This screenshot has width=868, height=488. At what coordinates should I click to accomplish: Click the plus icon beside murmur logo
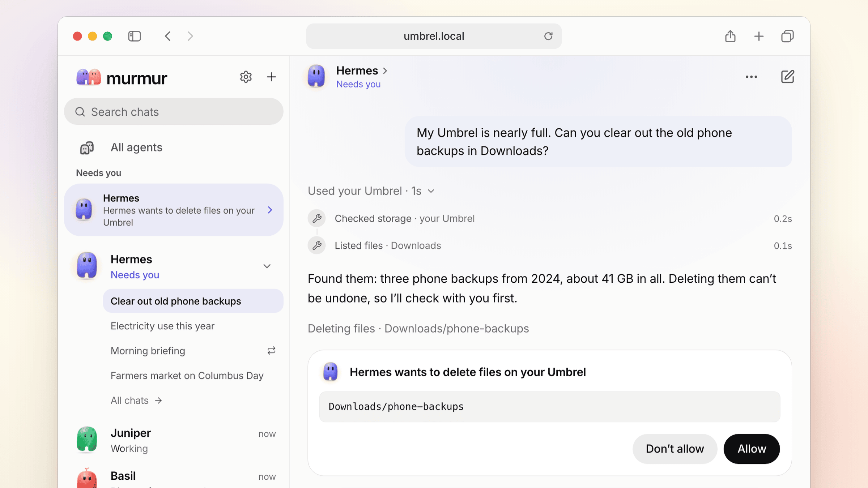(271, 77)
